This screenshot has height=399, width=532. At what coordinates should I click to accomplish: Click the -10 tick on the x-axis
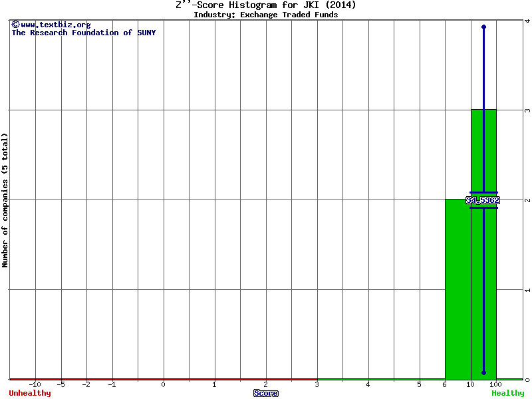[x=35, y=384]
